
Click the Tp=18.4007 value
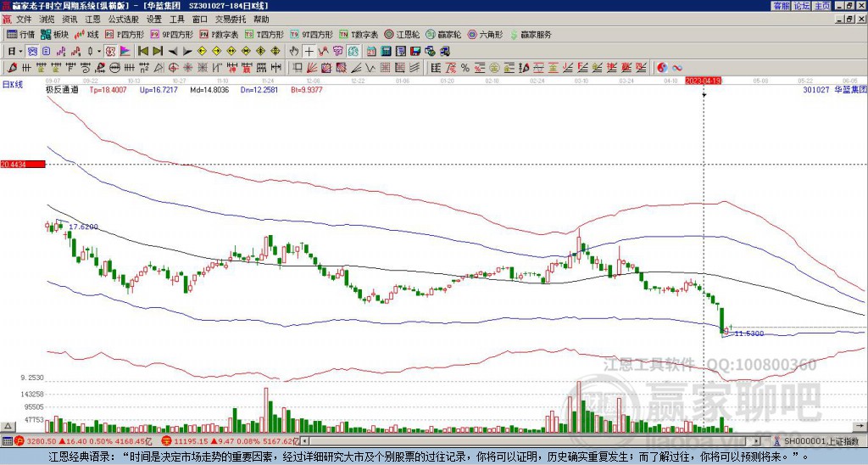tap(108, 89)
